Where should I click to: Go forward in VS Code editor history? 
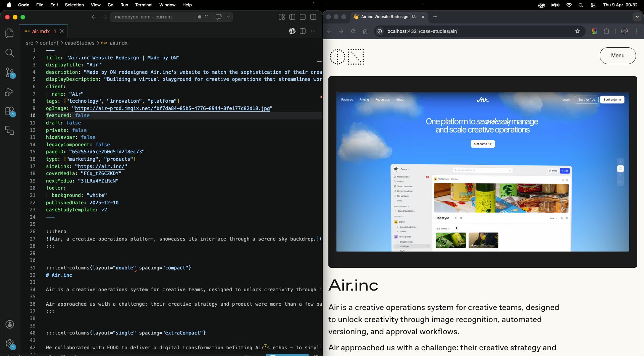(104, 17)
